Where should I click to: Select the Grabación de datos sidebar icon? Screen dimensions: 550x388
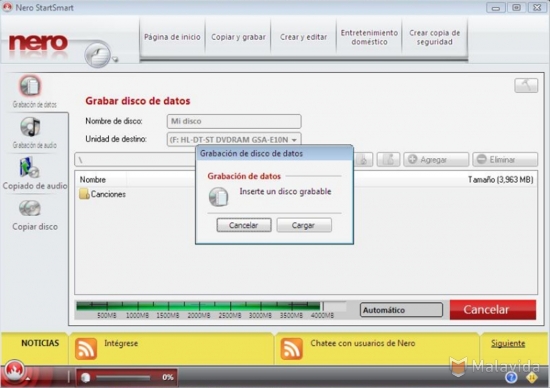click(30, 86)
